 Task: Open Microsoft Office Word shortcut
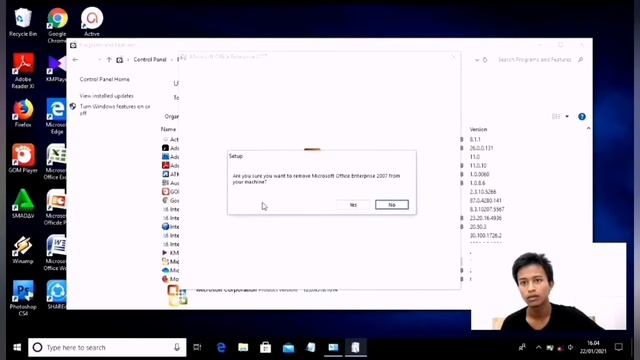point(55,253)
